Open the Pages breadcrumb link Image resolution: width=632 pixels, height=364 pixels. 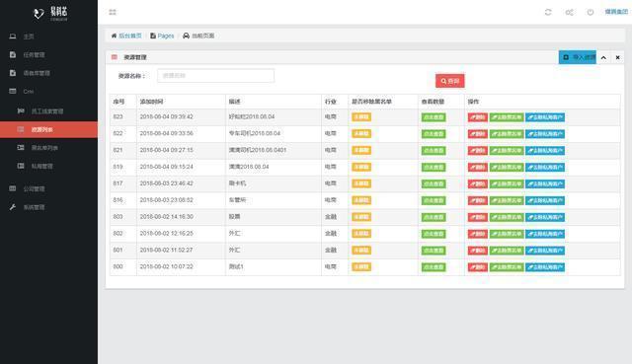click(x=166, y=36)
